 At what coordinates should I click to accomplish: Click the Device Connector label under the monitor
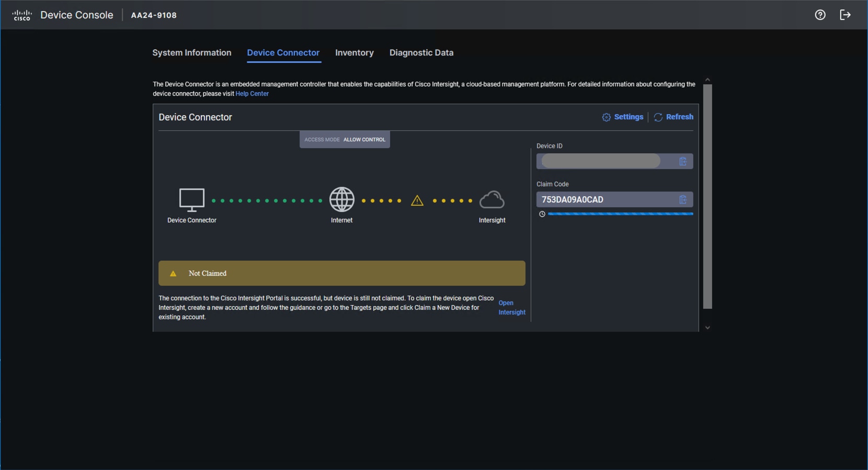(x=192, y=220)
